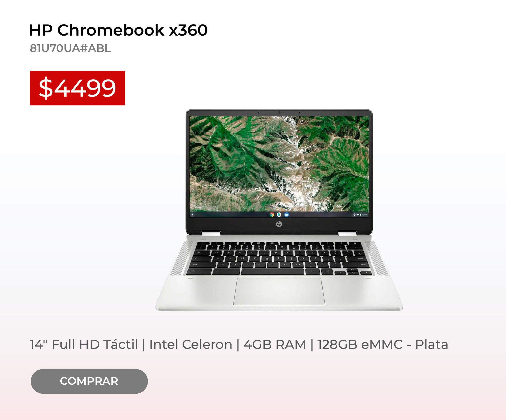Click the left hinge of the laptop

coord(211,234)
